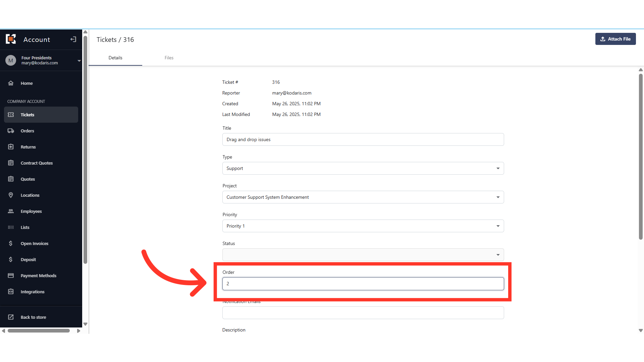Click the Employees people icon

11,211
